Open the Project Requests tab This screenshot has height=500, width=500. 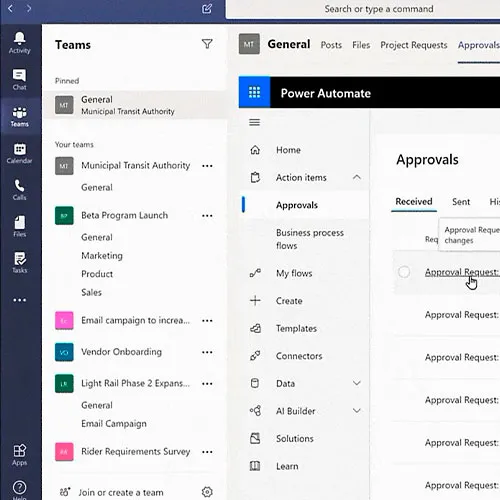(x=414, y=45)
